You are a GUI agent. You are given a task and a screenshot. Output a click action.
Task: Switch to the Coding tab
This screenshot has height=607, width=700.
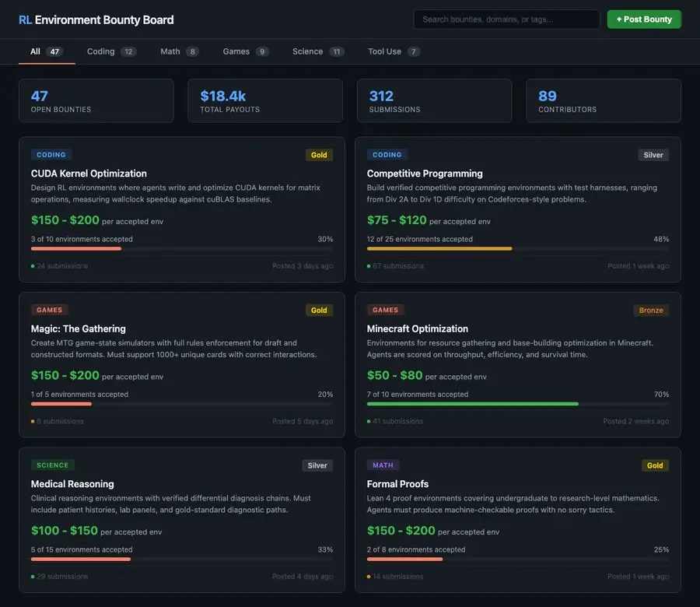tap(110, 51)
